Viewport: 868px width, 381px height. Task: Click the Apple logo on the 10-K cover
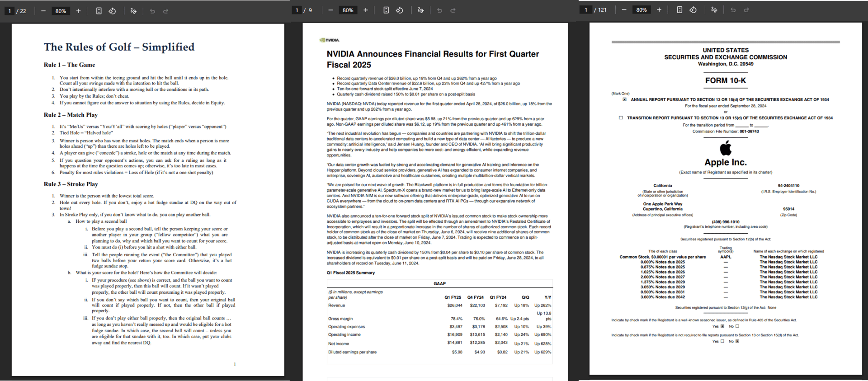pyautogui.click(x=726, y=148)
